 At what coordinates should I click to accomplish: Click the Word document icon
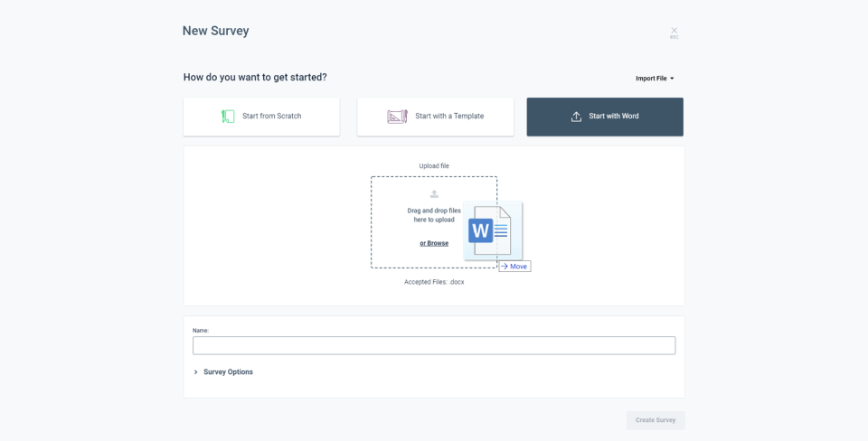coord(492,230)
